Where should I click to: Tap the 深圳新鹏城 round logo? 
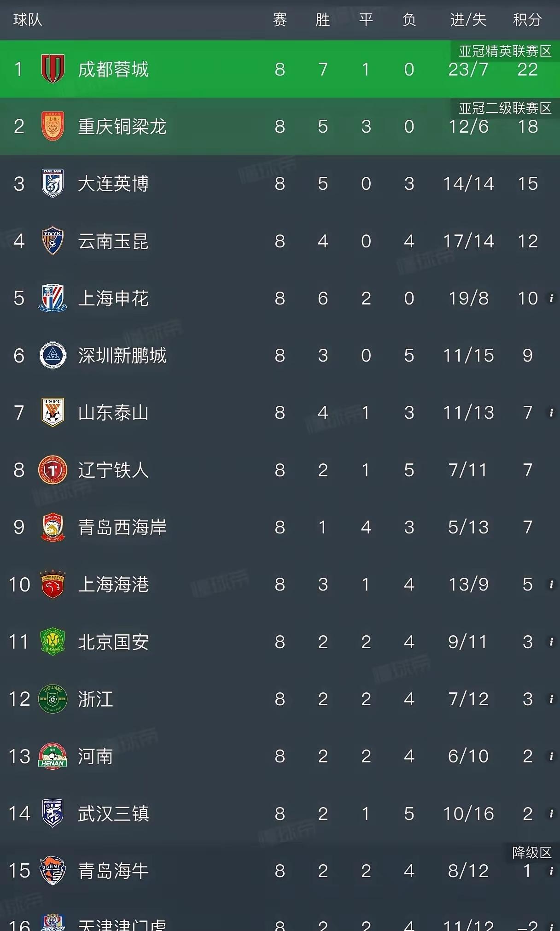click(52, 355)
